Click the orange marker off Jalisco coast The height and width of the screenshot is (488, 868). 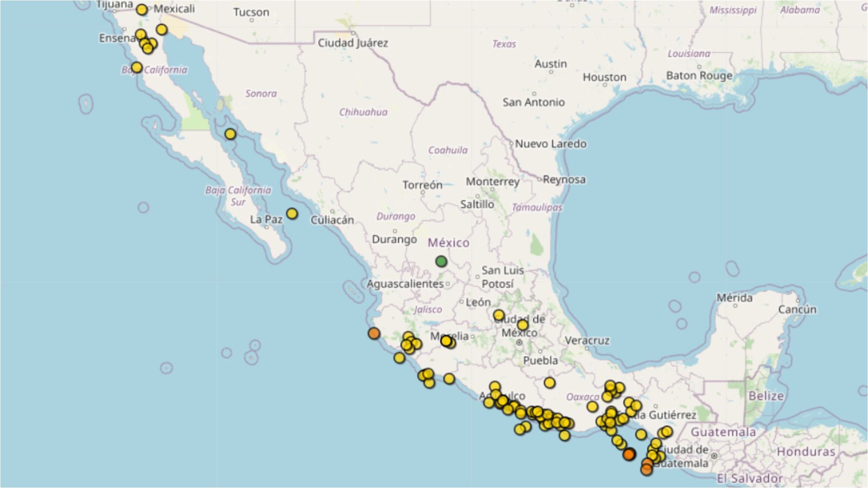tap(374, 333)
